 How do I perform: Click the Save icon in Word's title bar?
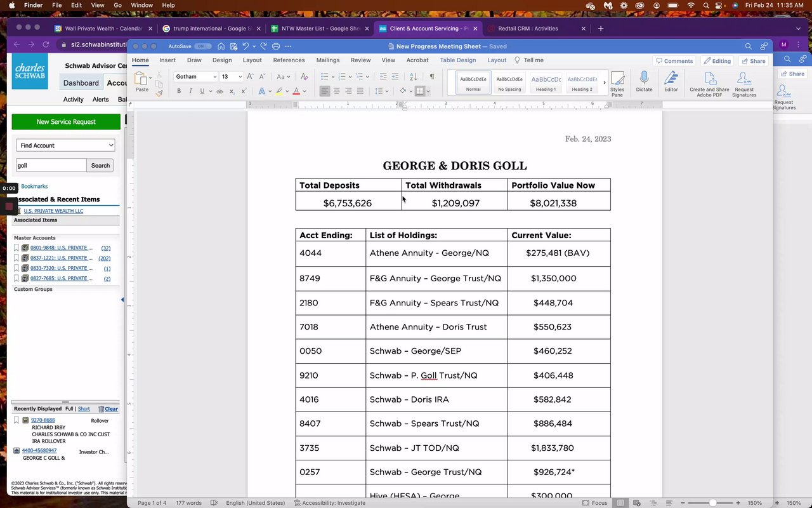point(233,46)
